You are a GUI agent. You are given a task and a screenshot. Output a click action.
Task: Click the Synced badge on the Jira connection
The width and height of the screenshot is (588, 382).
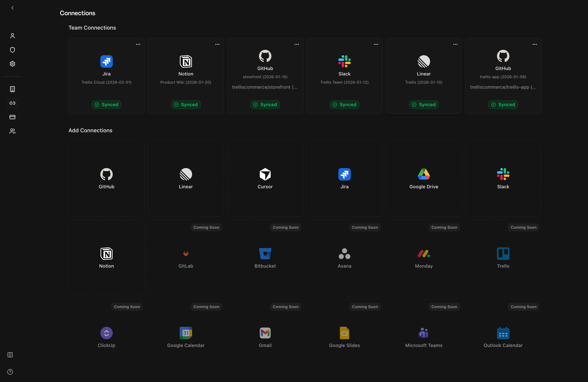tap(106, 104)
